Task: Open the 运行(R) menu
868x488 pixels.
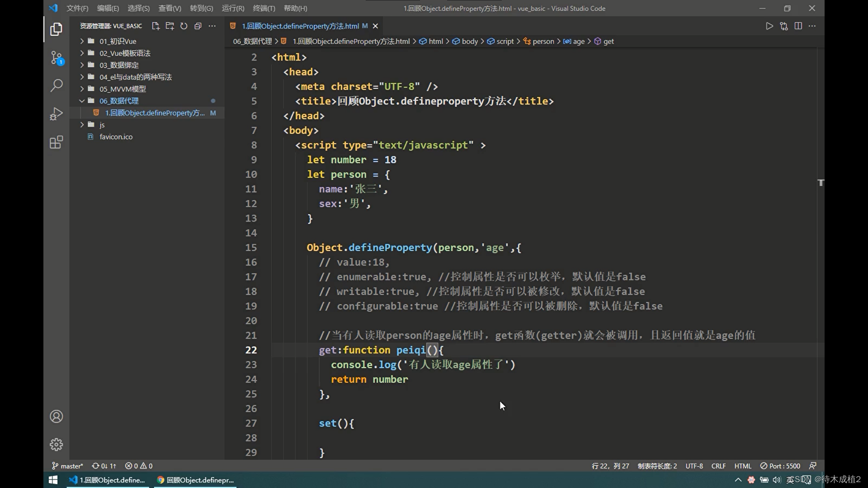Action: (x=233, y=8)
